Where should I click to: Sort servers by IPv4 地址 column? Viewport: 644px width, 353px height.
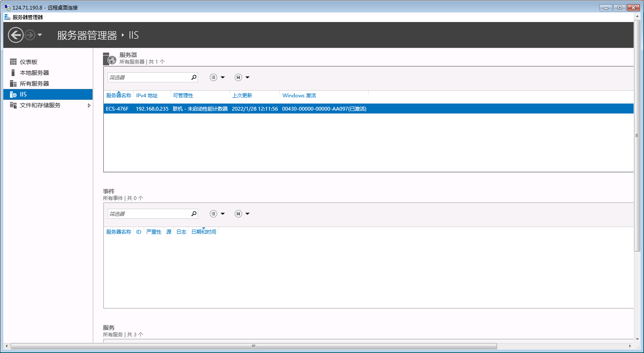(147, 96)
